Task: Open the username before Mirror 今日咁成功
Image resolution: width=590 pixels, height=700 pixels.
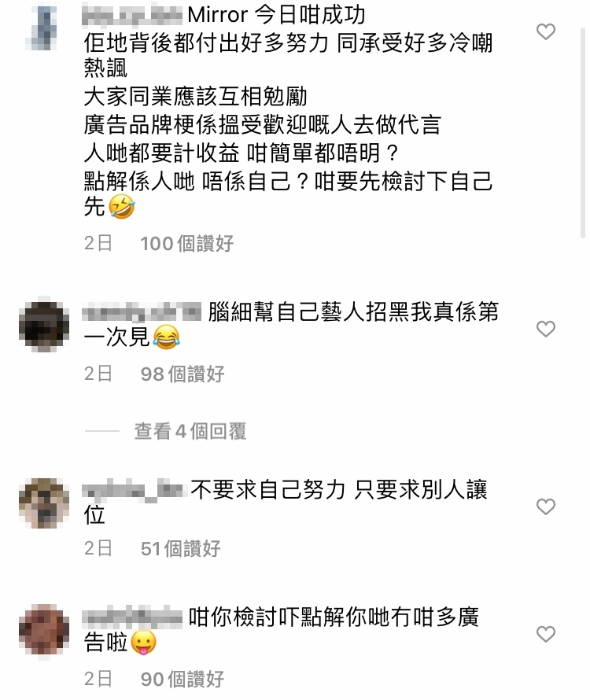Action: point(132,15)
